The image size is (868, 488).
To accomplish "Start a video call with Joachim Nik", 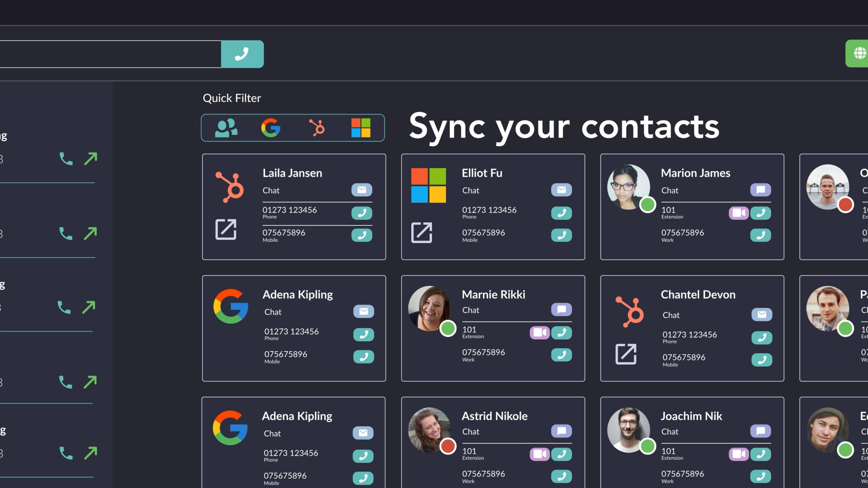I will coord(738,454).
